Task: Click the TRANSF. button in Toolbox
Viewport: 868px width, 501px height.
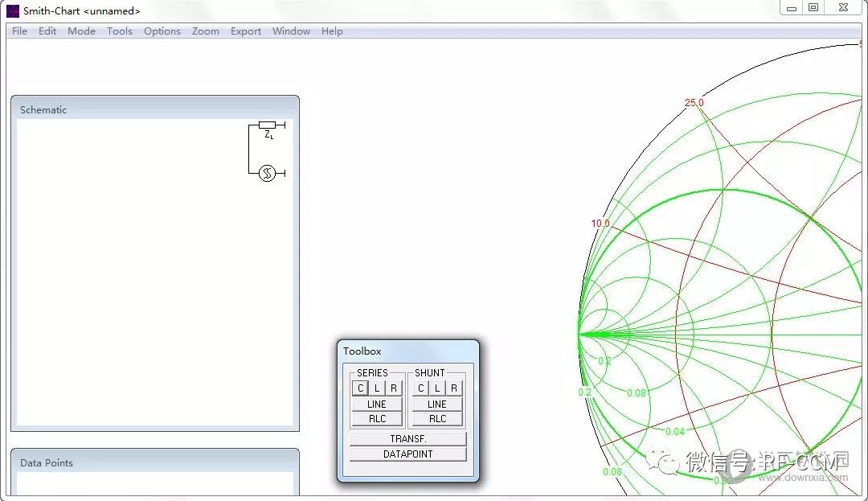Action: pos(408,438)
